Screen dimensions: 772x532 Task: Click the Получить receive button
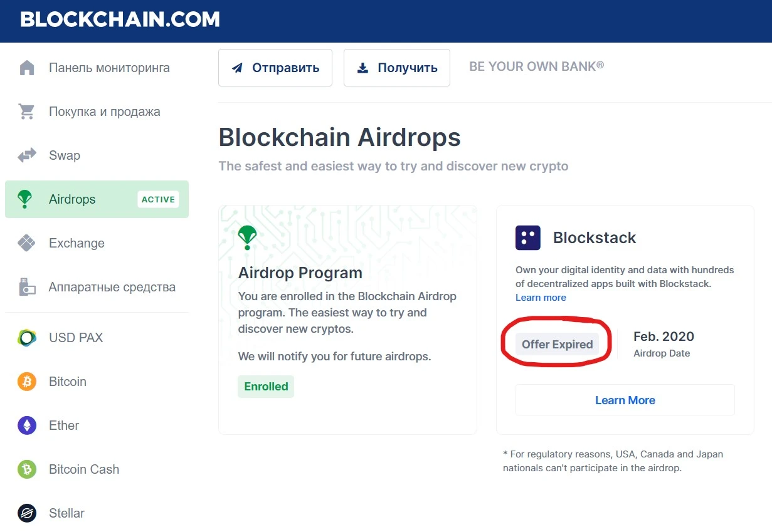[397, 68]
